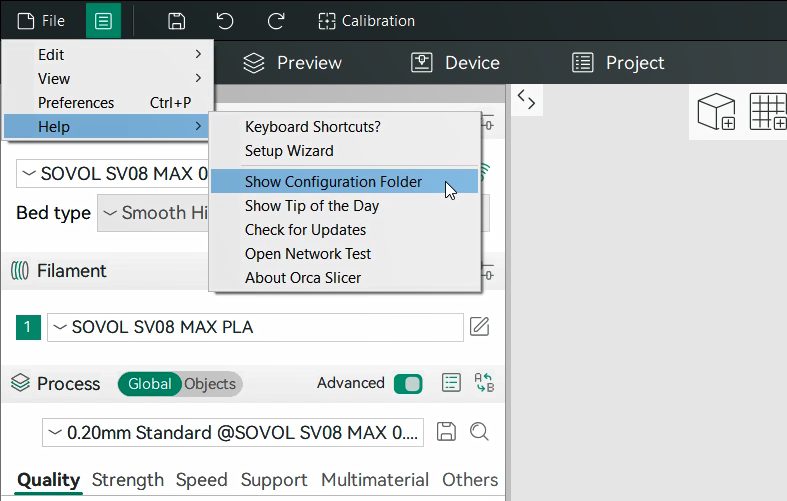The width and height of the screenshot is (787, 501).
Task: Select the Objects process mode
Action: (x=210, y=384)
